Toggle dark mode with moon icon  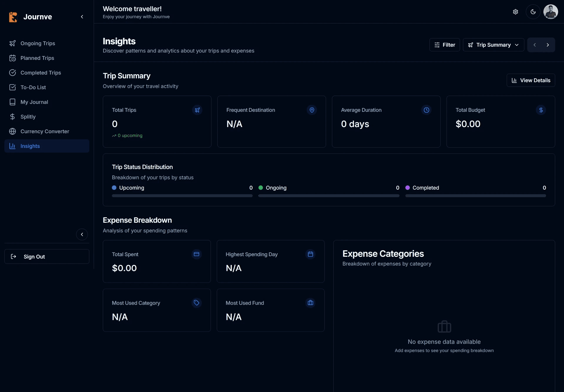pos(533,12)
